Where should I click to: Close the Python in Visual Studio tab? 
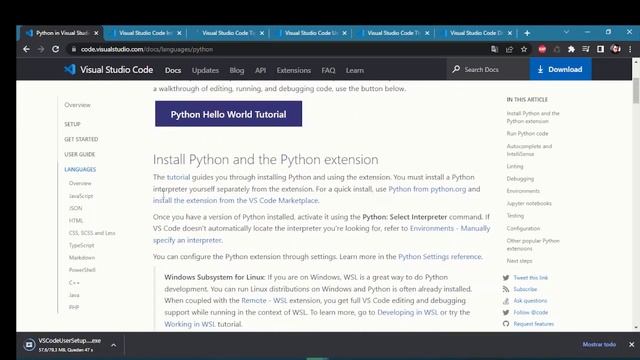point(96,33)
